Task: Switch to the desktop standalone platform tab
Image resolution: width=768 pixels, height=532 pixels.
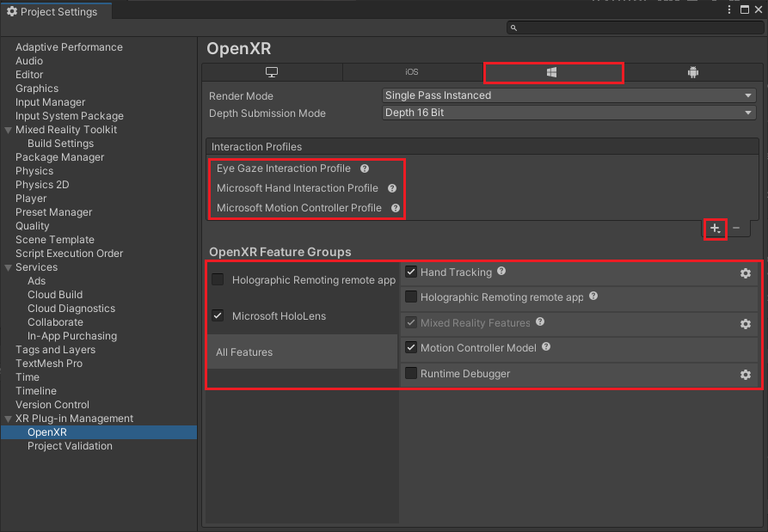Action: point(272,72)
